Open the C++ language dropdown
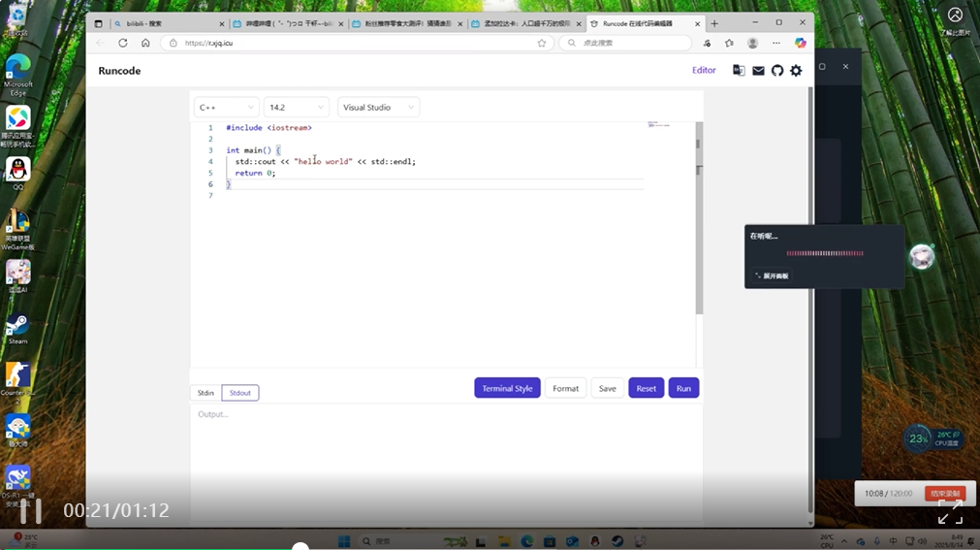 tap(226, 108)
